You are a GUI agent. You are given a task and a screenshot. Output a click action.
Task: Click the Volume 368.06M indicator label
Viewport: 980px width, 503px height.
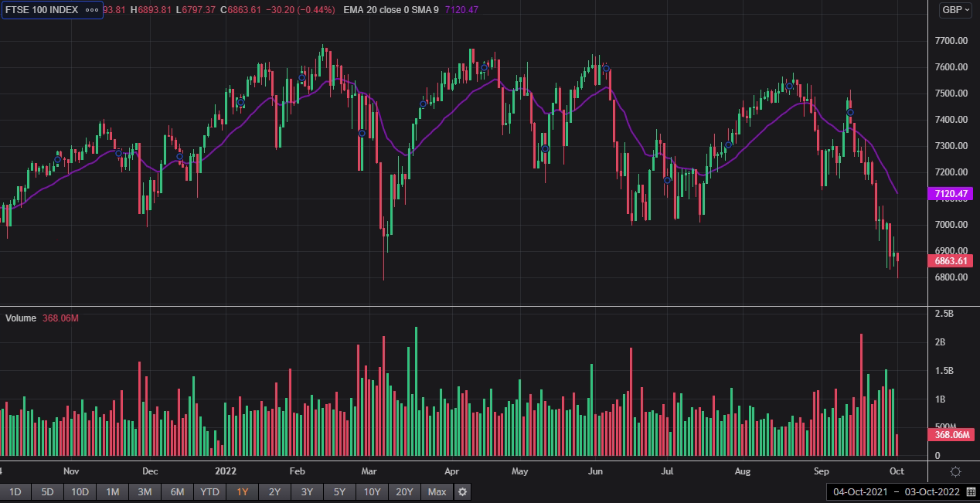43,318
